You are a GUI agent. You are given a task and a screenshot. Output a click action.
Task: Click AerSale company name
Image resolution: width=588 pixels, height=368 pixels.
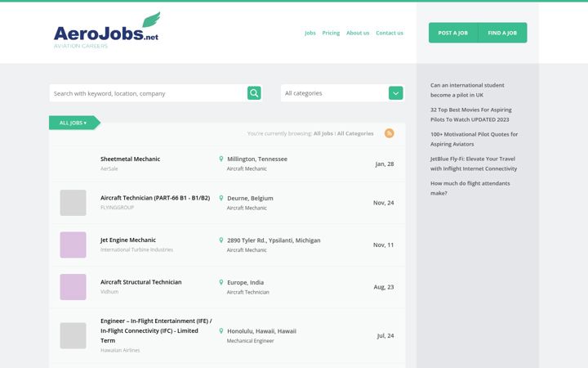[109, 168]
